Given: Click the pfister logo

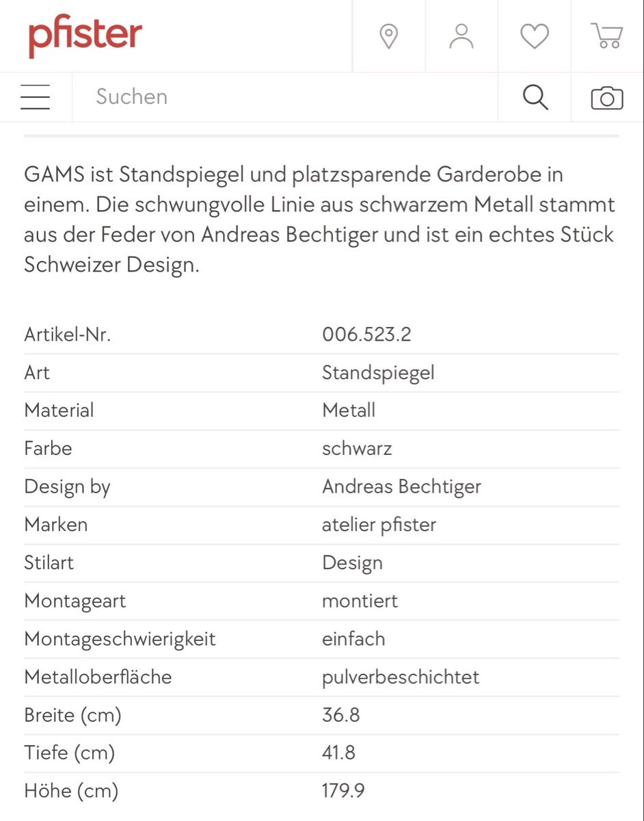Looking at the screenshot, I should [x=85, y=36].
